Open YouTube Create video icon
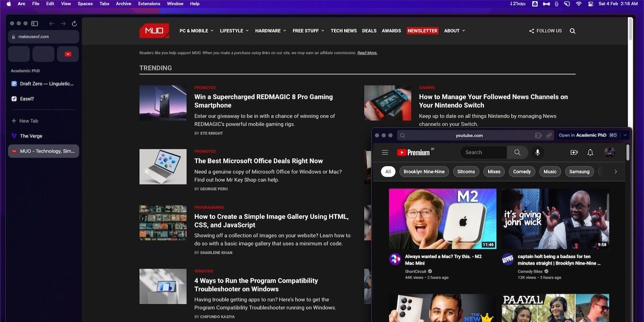 [574, 152]
